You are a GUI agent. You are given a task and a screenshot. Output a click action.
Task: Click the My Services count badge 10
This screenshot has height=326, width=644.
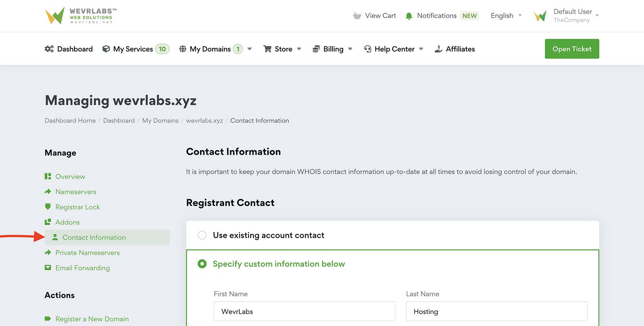(x=162, y=49)
